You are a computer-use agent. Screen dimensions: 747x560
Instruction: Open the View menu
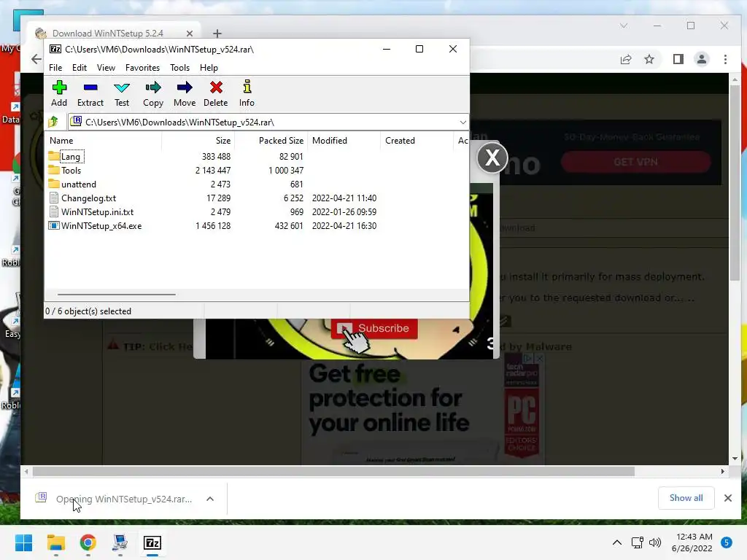[x=107, y=68]
